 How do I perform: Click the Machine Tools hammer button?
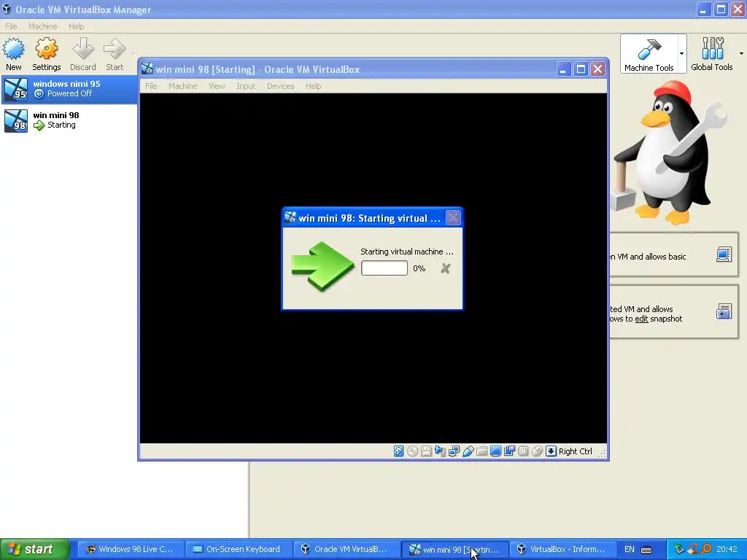point(649,53)
